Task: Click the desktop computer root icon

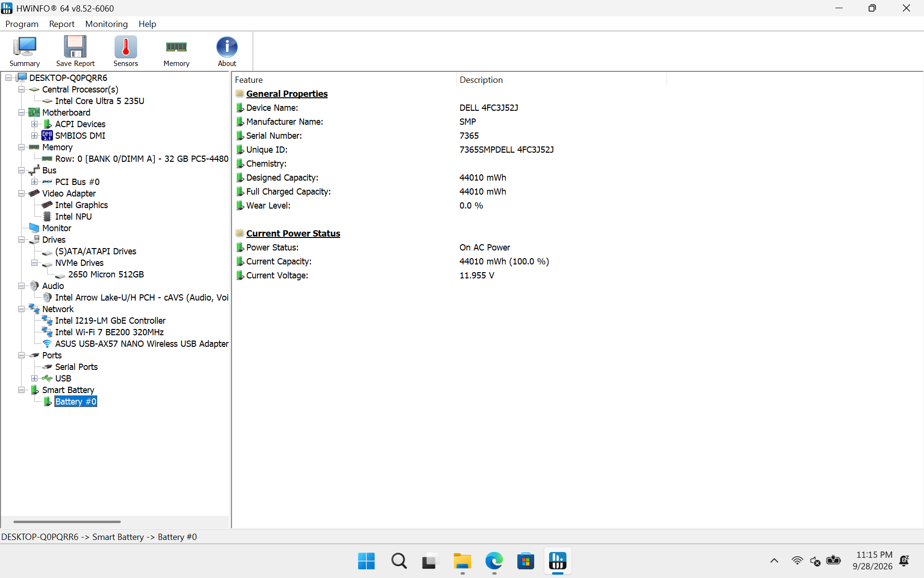Action: 22,78
